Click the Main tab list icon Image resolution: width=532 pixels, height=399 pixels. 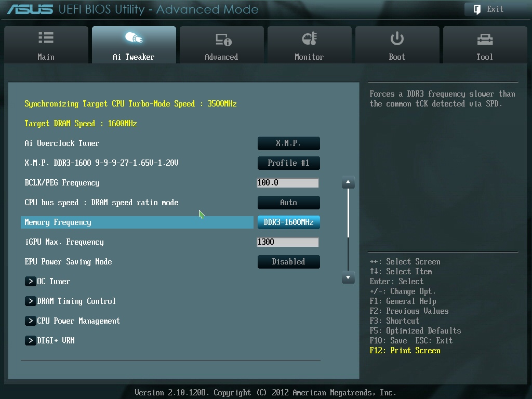click(x=46, y=37)
